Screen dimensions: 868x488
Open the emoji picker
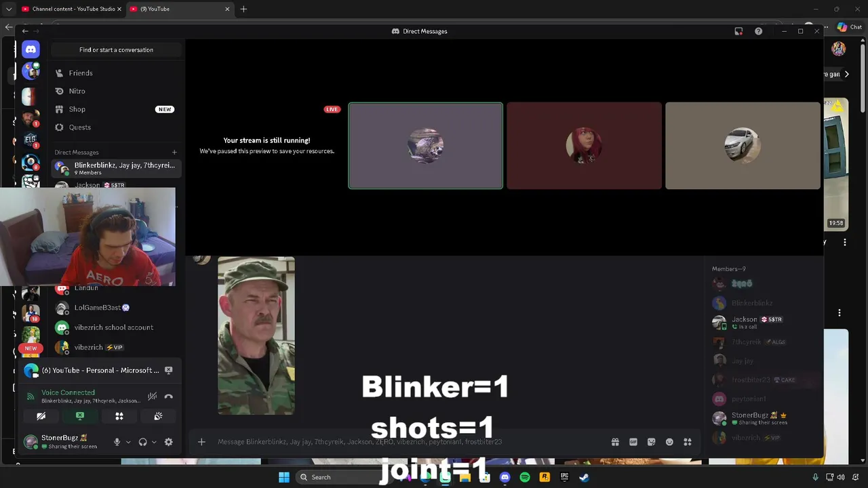[669, 442]
